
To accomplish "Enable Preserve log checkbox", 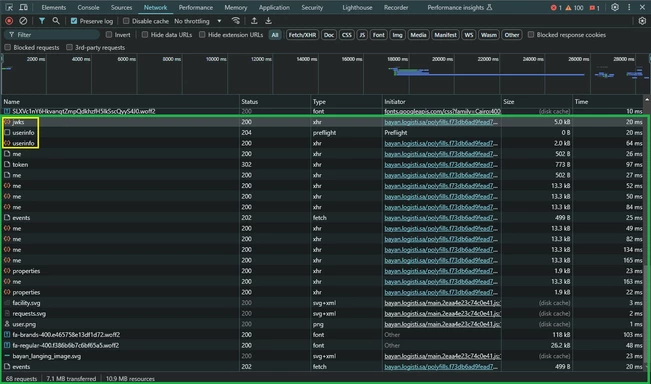I will [74, 21].
